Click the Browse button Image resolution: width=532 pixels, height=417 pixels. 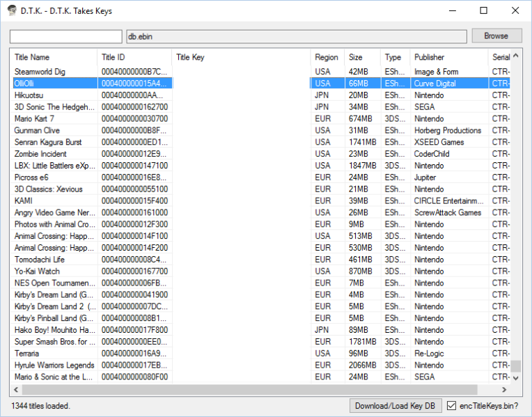(x=496, y=36)
